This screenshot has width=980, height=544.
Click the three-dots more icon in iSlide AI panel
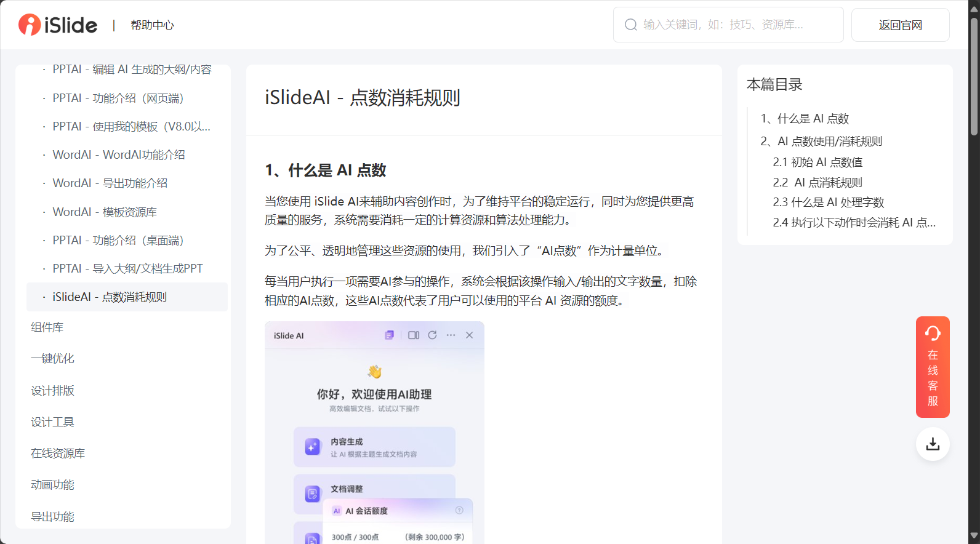pyautogui.click(x=451, y=335)
